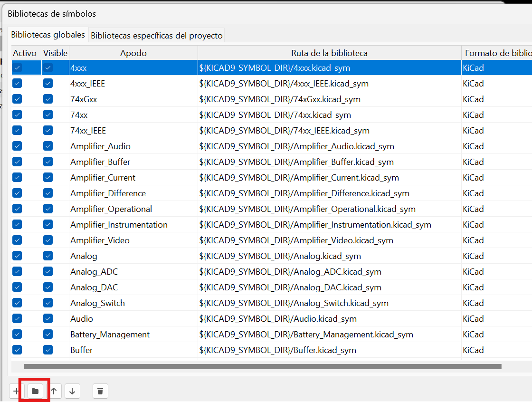Image resolution: width=532 pixels, height=402 pixels.
Task: Click the Activo column header
Action: (x=27, y=53)
